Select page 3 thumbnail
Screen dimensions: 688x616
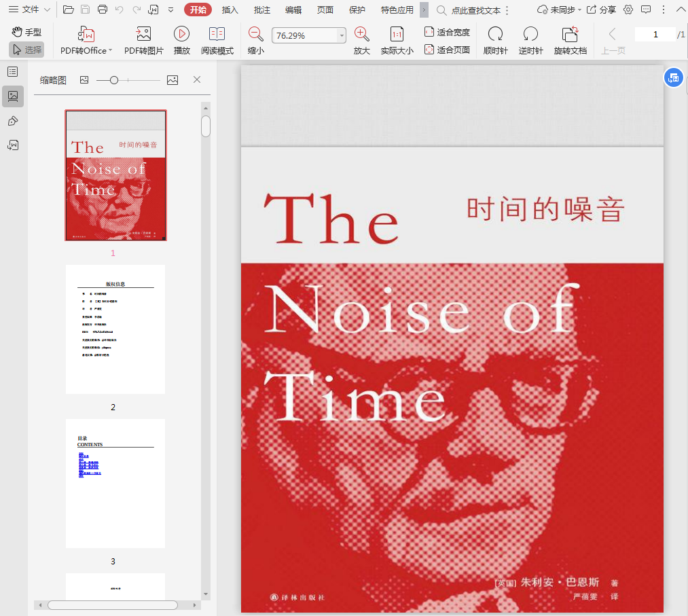(115, 484)
